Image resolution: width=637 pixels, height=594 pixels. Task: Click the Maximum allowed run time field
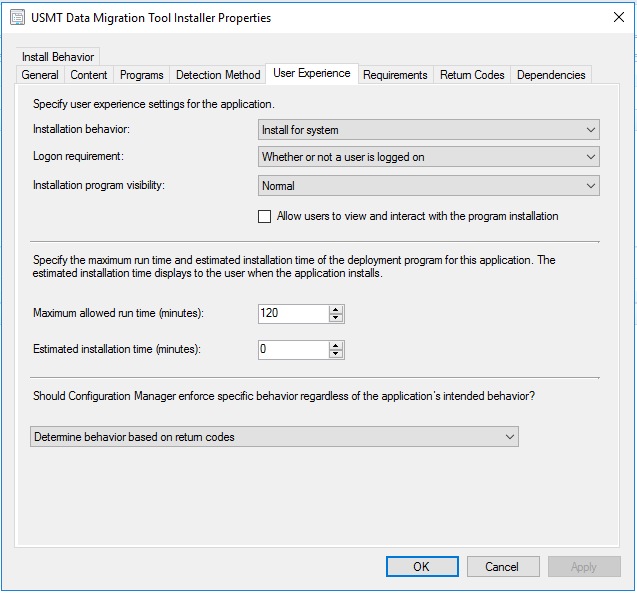(293, 314)
